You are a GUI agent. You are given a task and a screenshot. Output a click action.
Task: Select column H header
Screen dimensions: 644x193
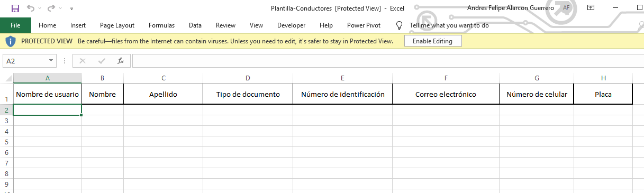(x=603, y=78)
